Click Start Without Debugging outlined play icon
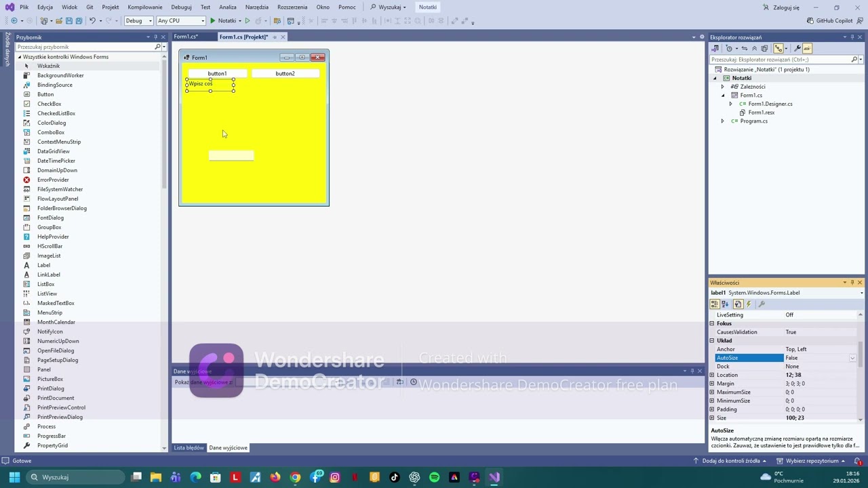Screen dimensions: 868x488 (248, 21)
